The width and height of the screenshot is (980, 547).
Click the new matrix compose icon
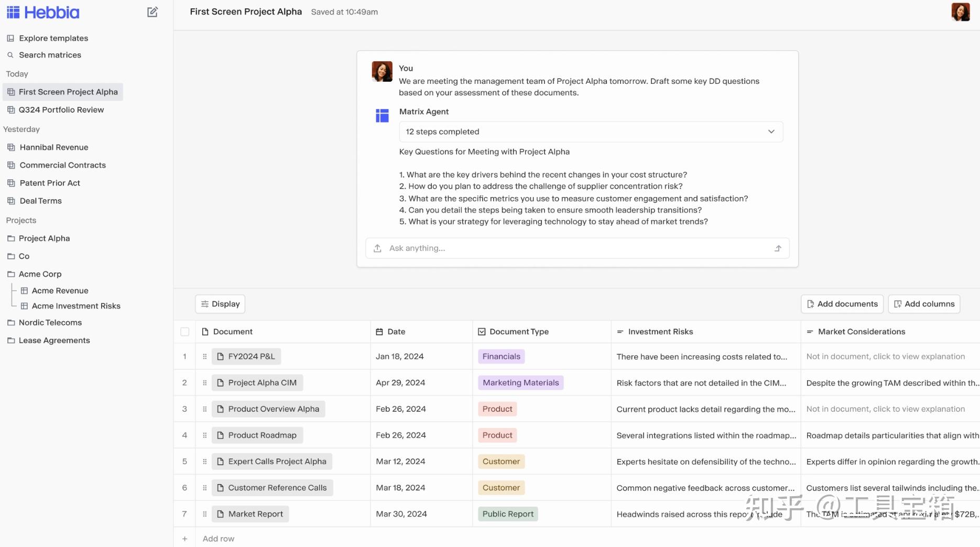pyautogui.click(x=153, y=12)
